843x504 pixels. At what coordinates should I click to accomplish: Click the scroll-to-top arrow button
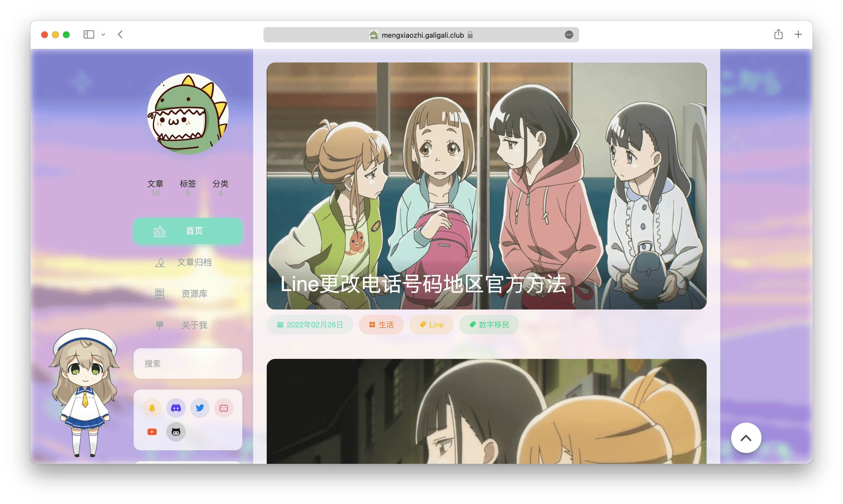tap(746, 438)
